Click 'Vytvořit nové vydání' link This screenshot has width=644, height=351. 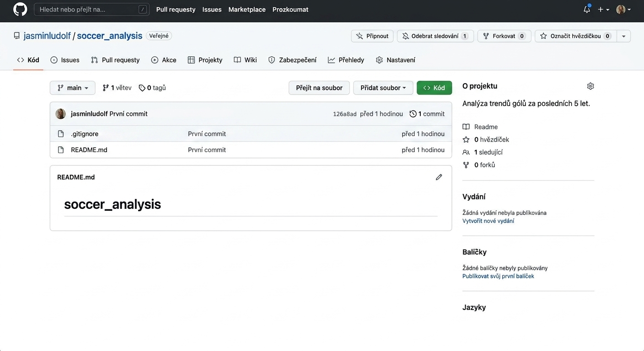488,221
